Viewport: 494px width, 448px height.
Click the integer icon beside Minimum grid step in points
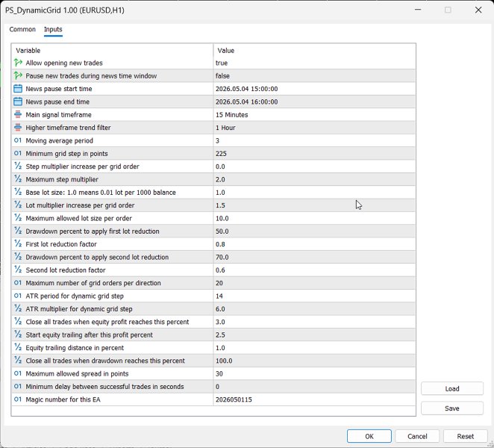18,153
